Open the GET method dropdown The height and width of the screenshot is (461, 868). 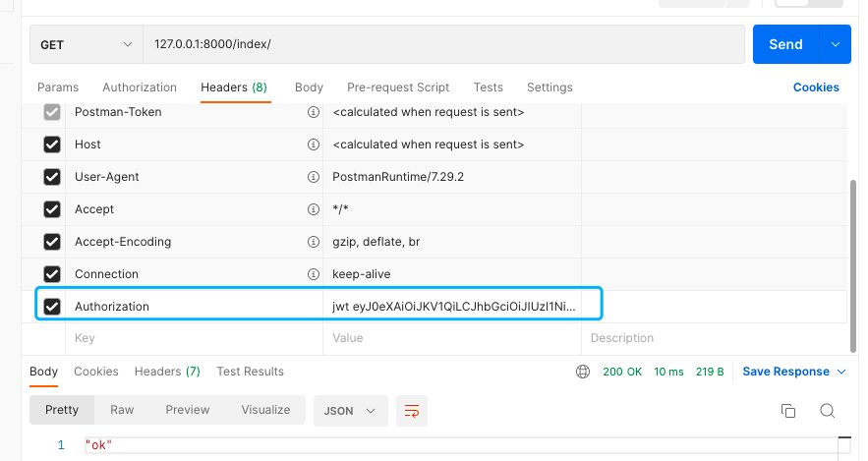(x=87, y=45)
